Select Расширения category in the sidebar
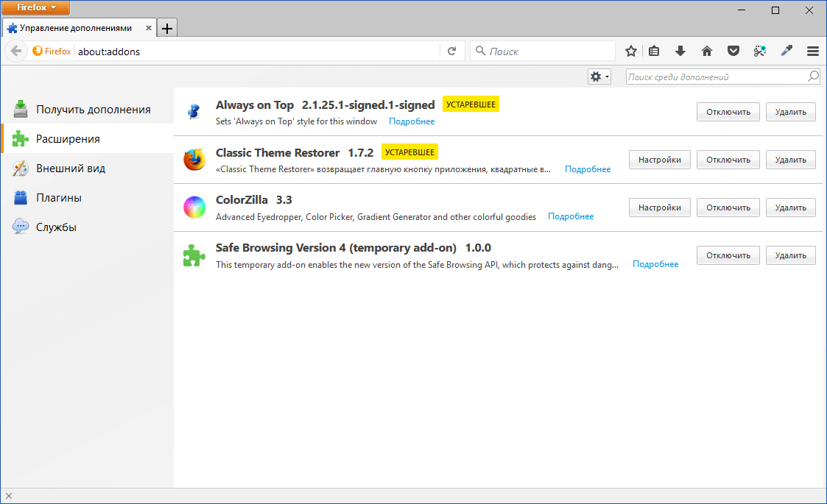827x504 pixels. click(x=87, y=138)
